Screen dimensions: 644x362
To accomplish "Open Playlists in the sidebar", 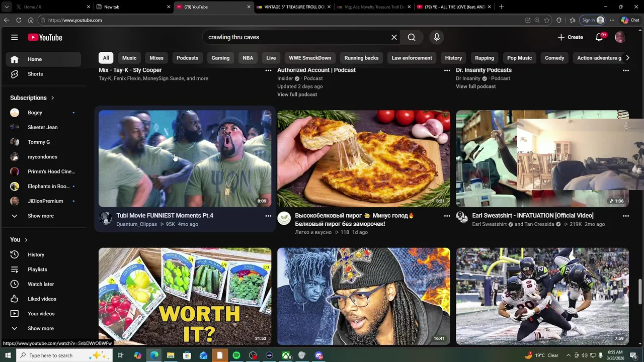I will (44, 269).
